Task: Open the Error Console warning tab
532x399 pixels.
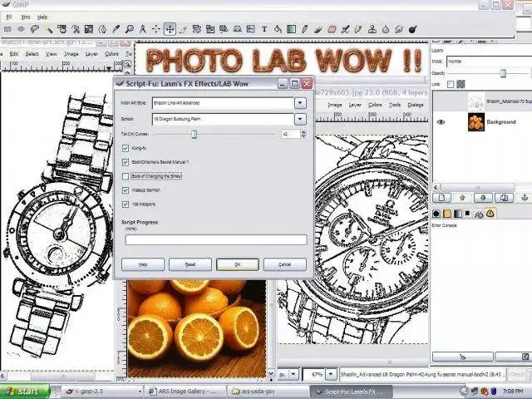Action: click(490, 214)
